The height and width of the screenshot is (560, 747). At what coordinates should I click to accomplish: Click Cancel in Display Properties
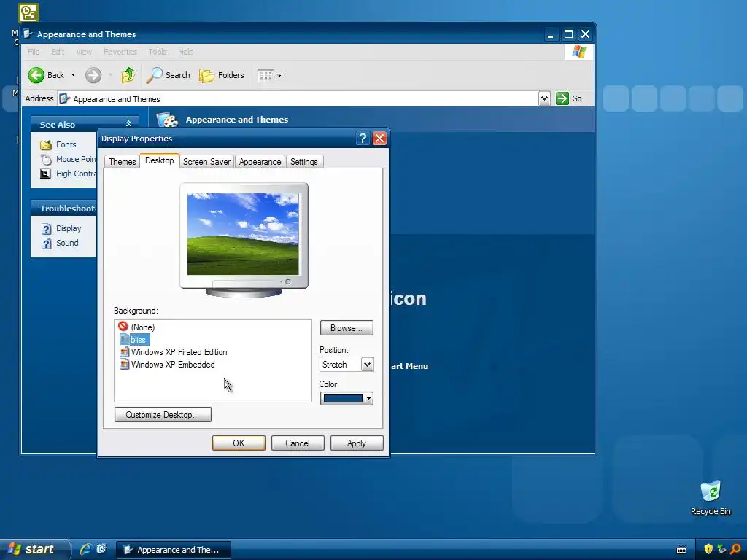tap(298, 443)
